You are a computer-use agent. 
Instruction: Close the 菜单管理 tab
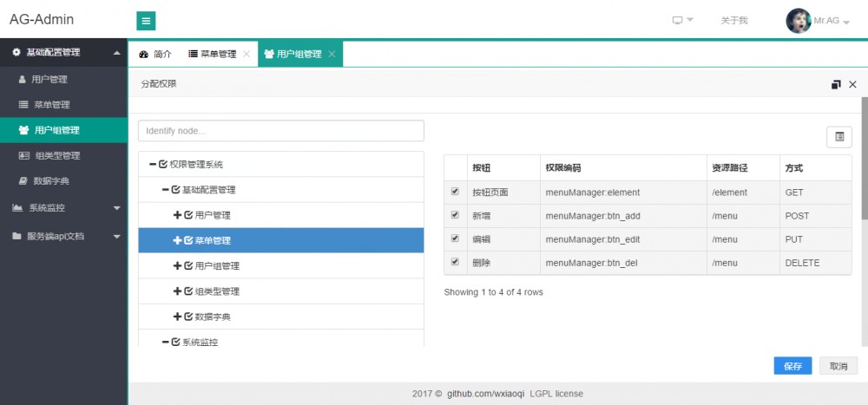pos(247,55)
